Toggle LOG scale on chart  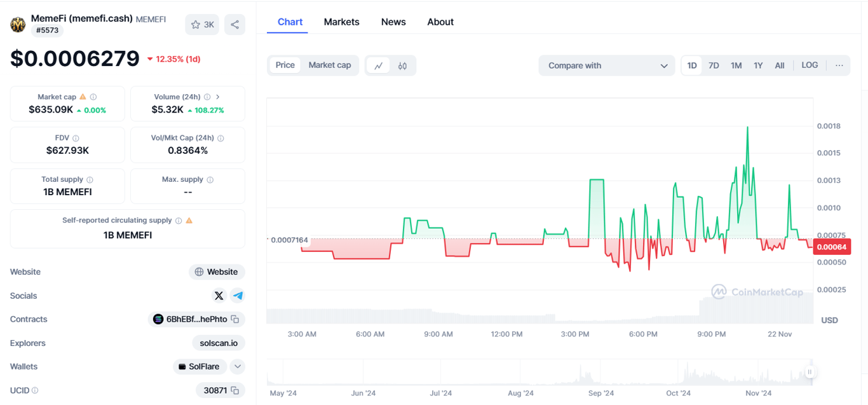coord(810,65)
